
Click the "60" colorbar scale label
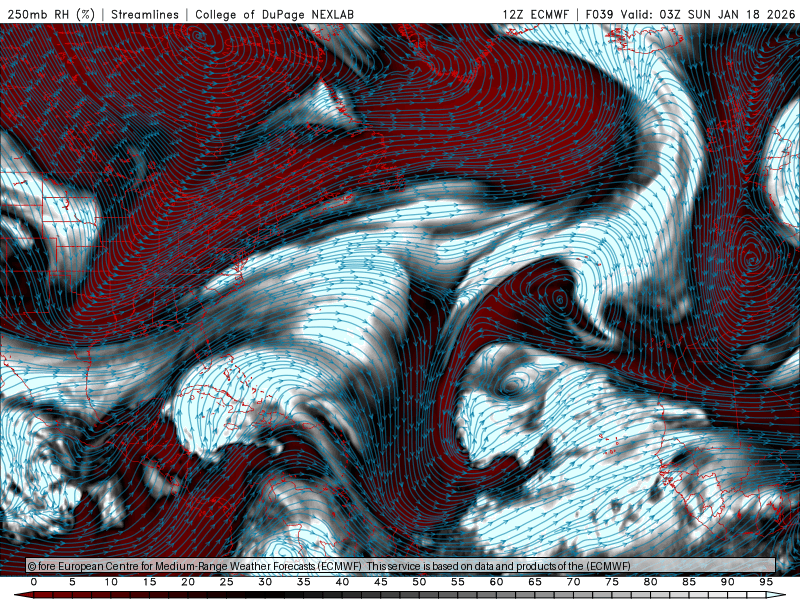click(x=496, y=582)
